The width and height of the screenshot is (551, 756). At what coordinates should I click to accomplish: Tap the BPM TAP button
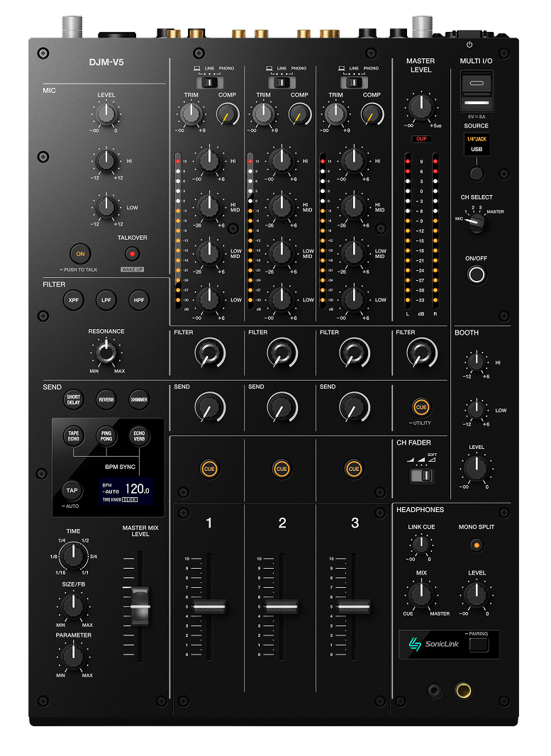72,490
